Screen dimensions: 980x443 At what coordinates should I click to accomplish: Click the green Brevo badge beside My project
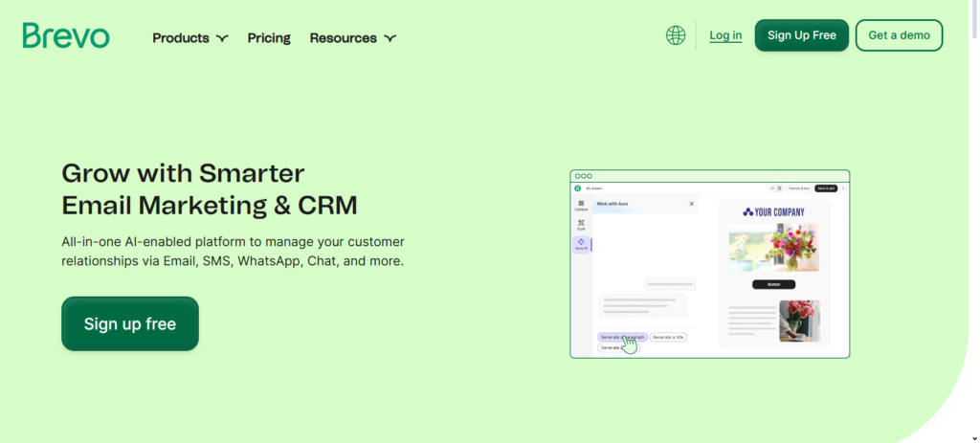pos(577,188)
